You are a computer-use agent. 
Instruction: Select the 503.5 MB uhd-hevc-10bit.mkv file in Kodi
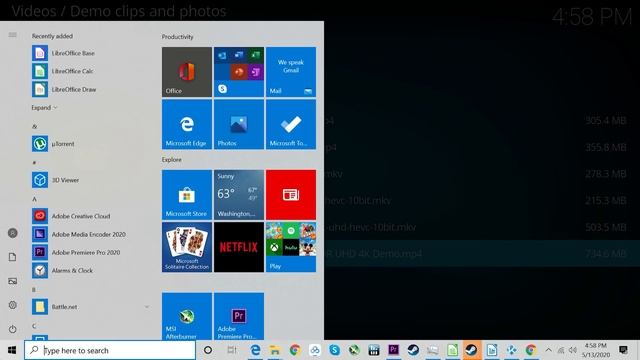click(482, 227)
